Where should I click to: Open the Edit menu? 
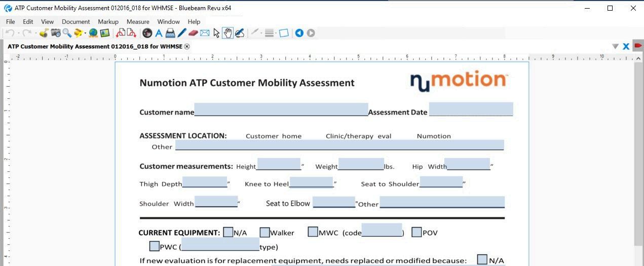pyautogui.click(x=28, y=22)
